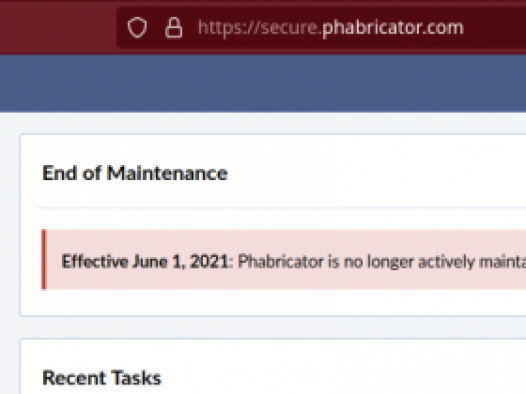Focus the address bar showing secure.phabricator.com
Viewport: 526px width, 394px height.
(321, 27)
